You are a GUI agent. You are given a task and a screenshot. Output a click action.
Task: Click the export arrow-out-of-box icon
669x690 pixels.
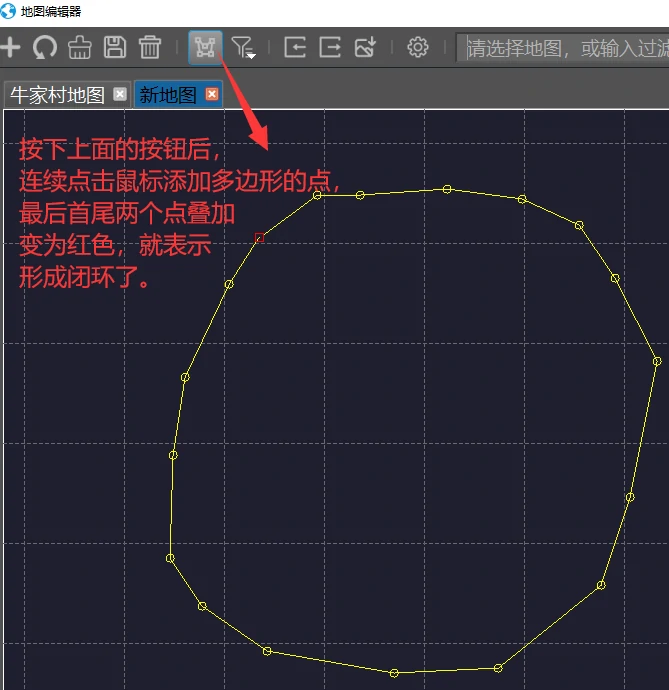click(x=330, y=47)
